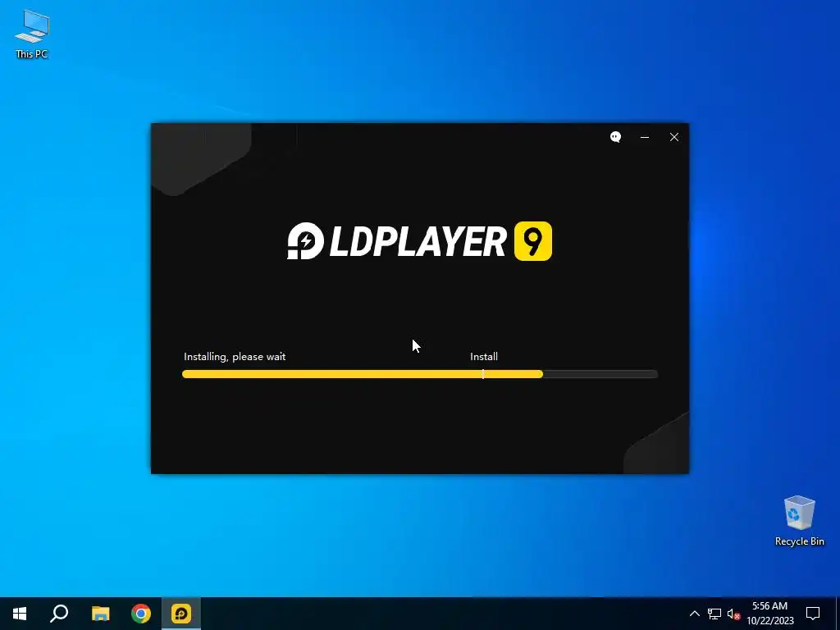The width and height of the screenshot is (840, 630).
Task: Open the Windows Start menu
Action: click(20, 614)
